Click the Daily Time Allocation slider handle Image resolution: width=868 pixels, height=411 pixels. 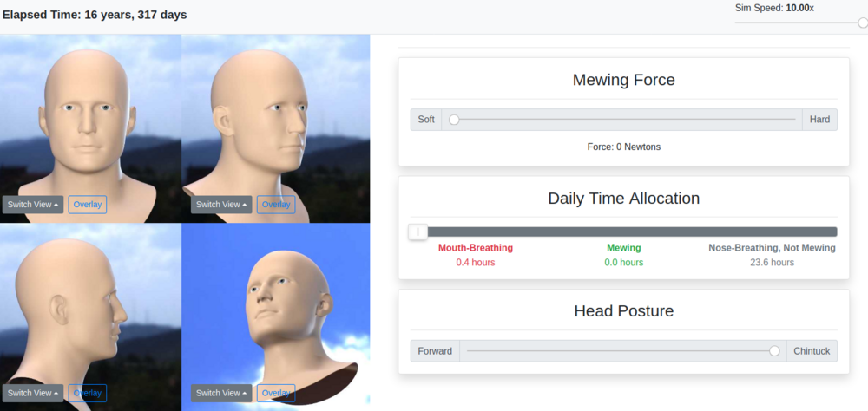[418, 232]
